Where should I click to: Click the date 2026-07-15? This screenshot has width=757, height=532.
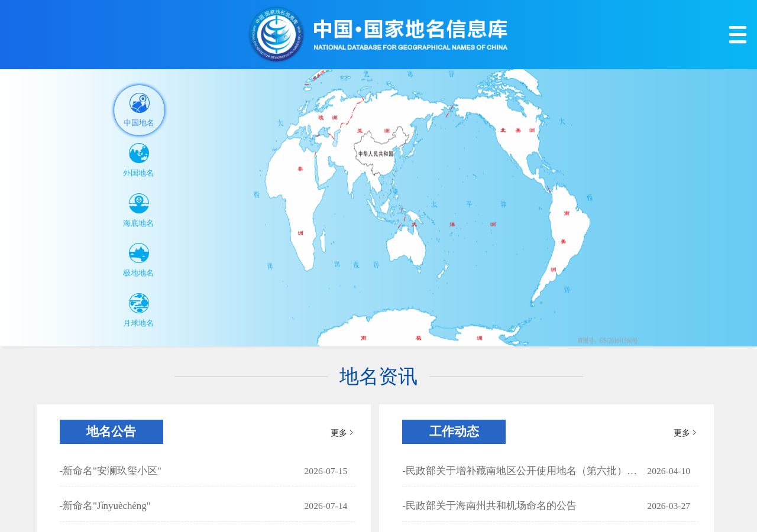[x=326, y=471]
